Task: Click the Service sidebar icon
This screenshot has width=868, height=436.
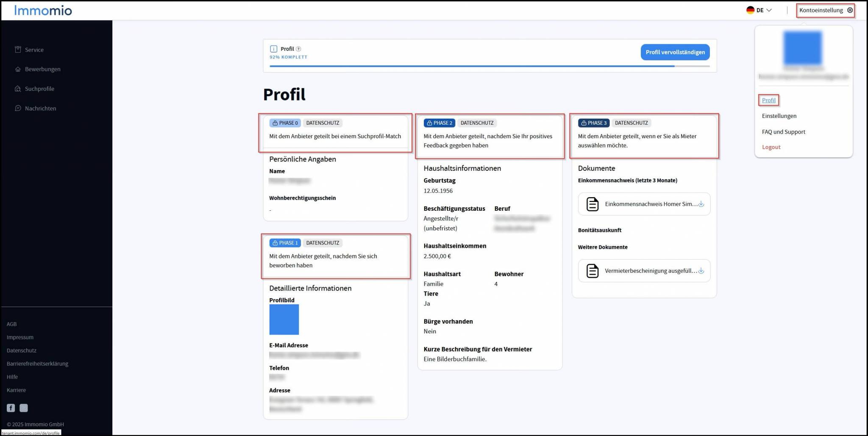Action: pos(18,50)
